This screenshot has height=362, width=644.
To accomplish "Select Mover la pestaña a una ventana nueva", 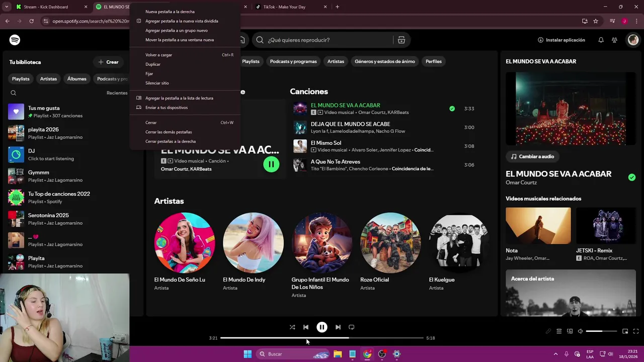I will [x=185, y=40].
